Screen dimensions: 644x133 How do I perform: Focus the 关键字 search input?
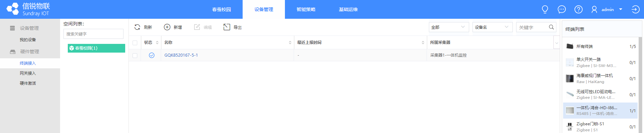(533, 27)
